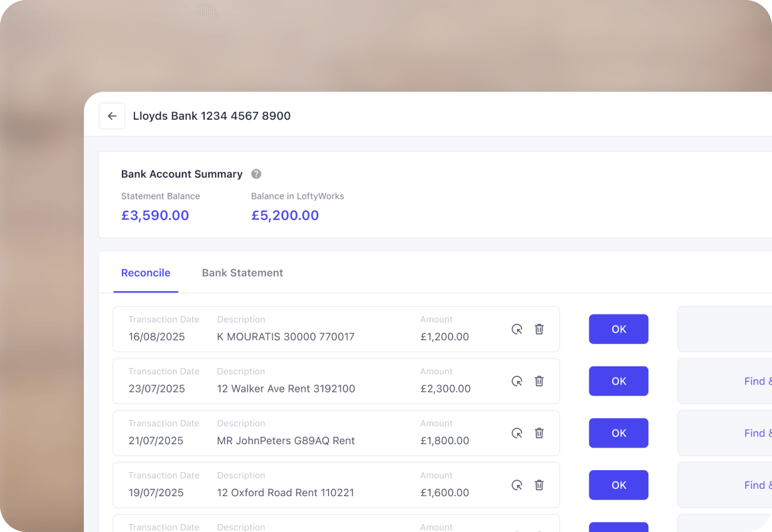Click cursor-circle icon on 12 Walker Ave row
Screen dimensions: 772x532
pos(516,381)
